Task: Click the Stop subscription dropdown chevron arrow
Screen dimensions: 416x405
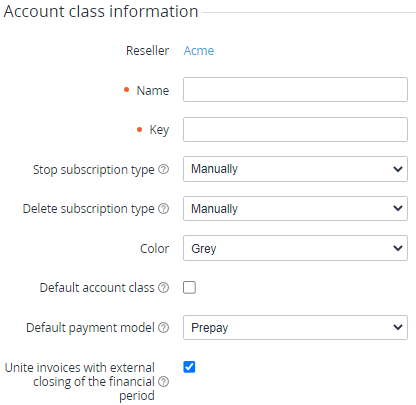Action: (398, 169)
